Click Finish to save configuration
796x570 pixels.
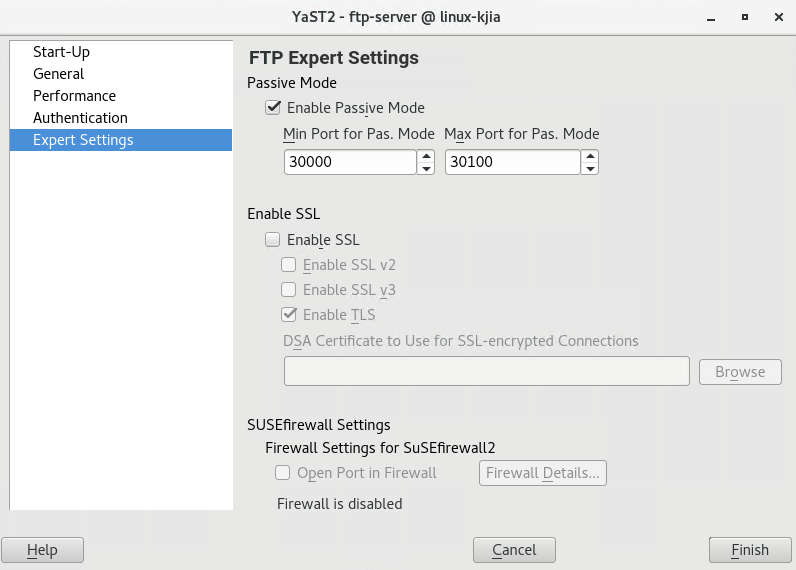click(x=750, y=550)
